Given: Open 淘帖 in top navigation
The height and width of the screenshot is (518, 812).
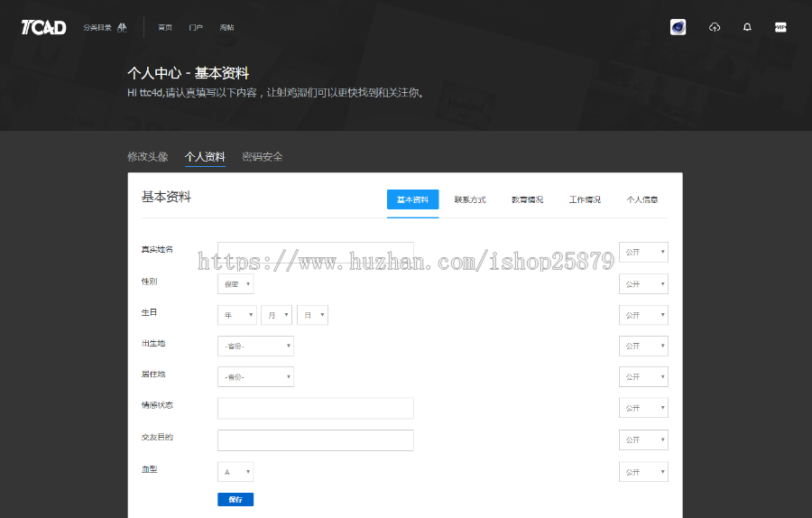Looking at the screenshot, I should click(226, 27).
